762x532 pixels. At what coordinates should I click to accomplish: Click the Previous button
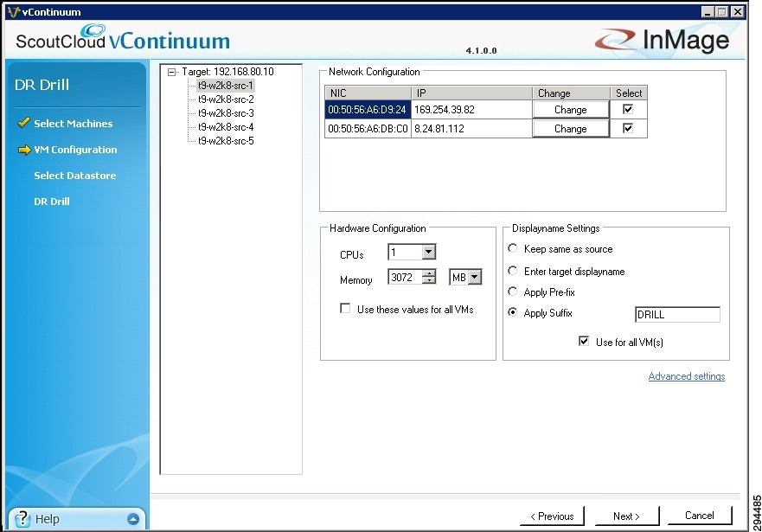click(552, 516)
